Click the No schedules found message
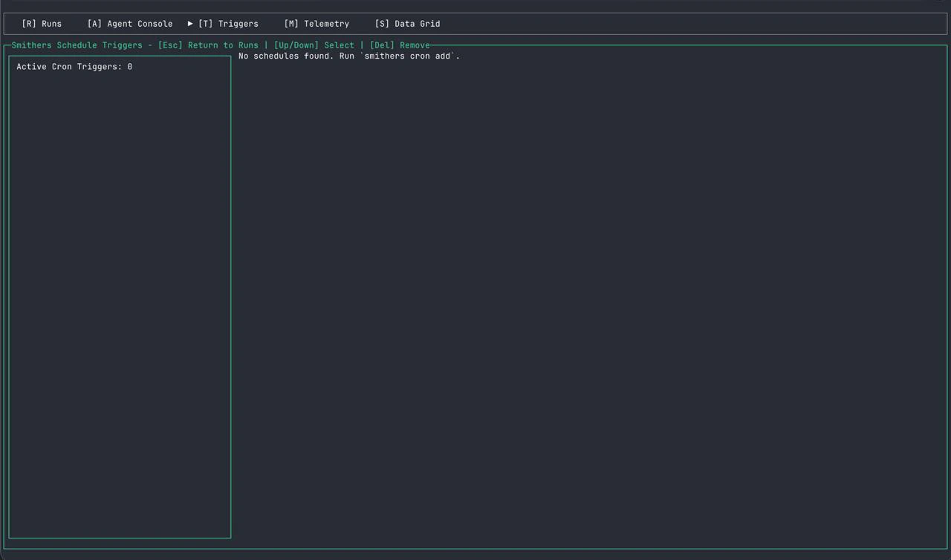The image size is (951, 560). pos(286,56)
